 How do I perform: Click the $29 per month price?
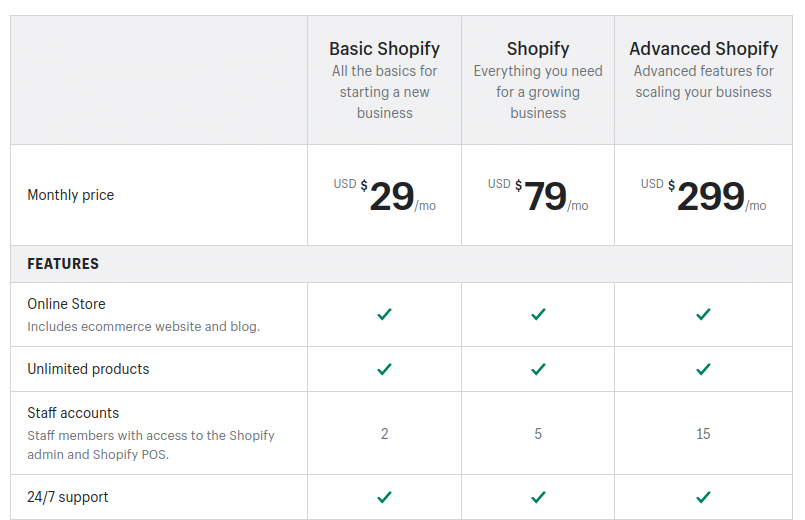click(x=385, y=196)
